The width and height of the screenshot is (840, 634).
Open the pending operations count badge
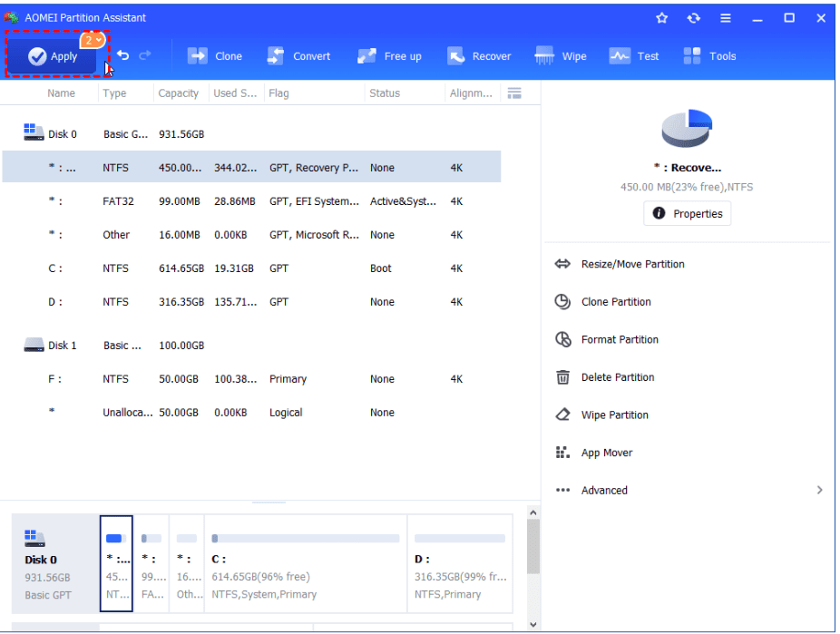point(93,40)
